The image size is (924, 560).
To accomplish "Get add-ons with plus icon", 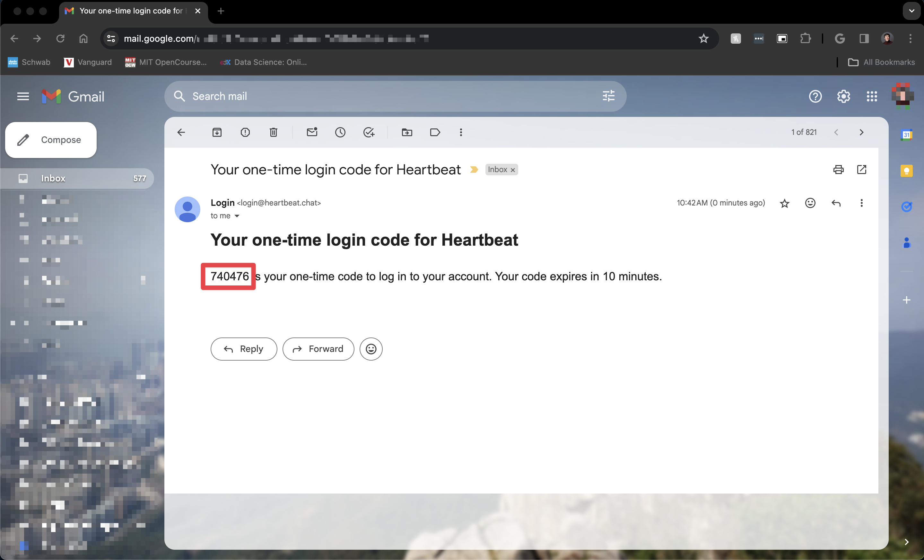I will coord(906,300).
